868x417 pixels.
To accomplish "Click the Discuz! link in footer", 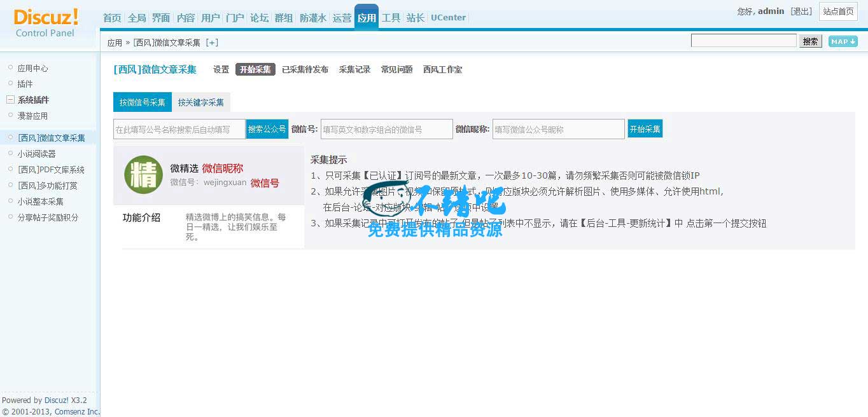I will point(57,400).
